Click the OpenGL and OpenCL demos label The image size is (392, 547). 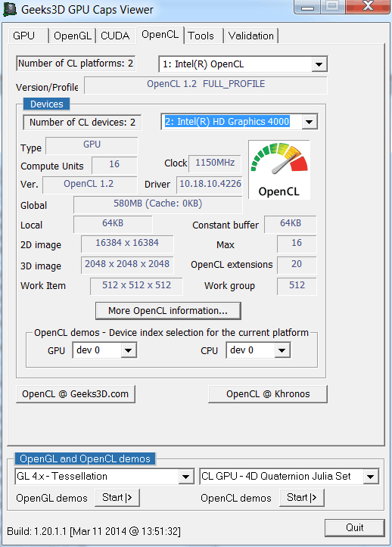[x=85, y=458]
